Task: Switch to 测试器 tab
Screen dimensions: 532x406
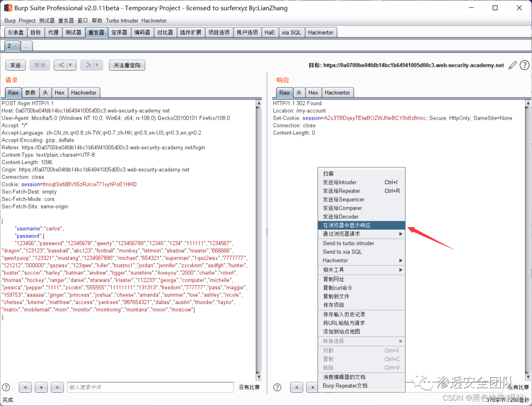Action: [x=73, y=33]
